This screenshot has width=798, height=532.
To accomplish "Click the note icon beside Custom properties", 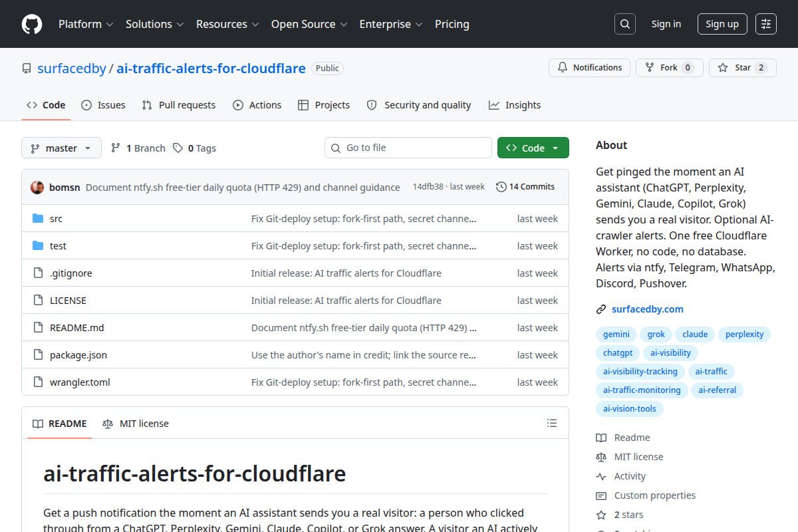I will [601, 495].
